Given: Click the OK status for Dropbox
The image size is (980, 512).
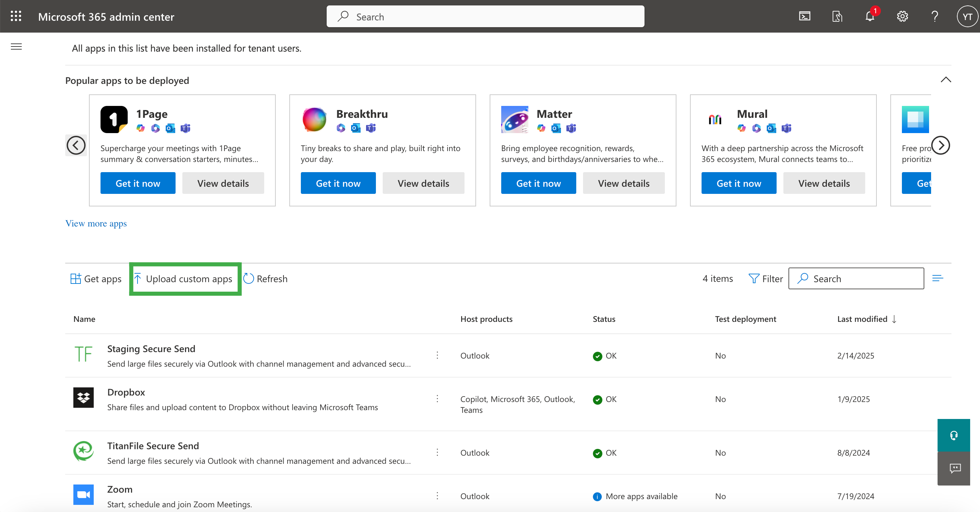Looking at the screenshot, I should (x=604, y=399).
